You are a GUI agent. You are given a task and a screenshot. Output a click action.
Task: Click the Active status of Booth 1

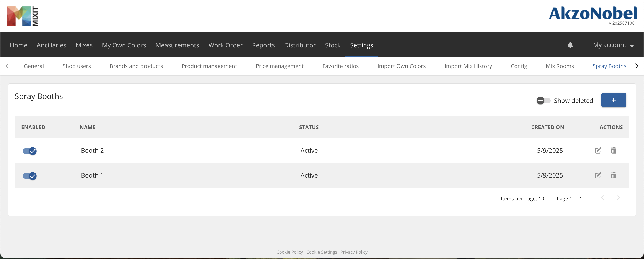click(309, 175)
